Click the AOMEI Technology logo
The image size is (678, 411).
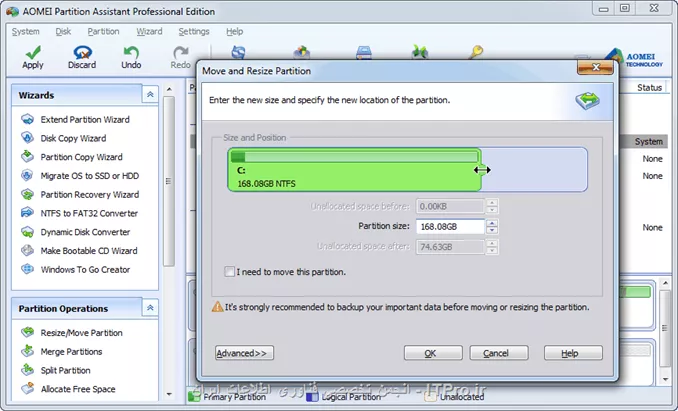pyautogui.click(x=634, y=58)
